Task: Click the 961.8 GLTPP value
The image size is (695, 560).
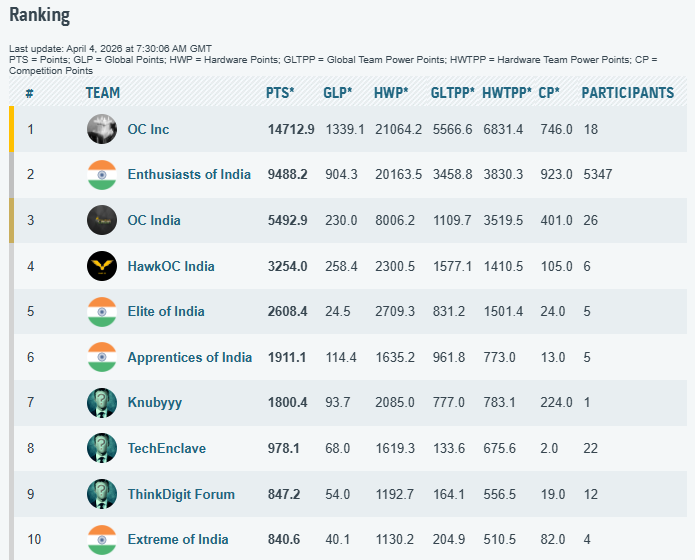Action: coord(449,357)
